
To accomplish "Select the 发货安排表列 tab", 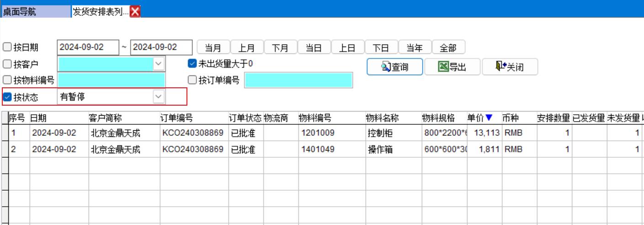I will (x=101, y=12).
